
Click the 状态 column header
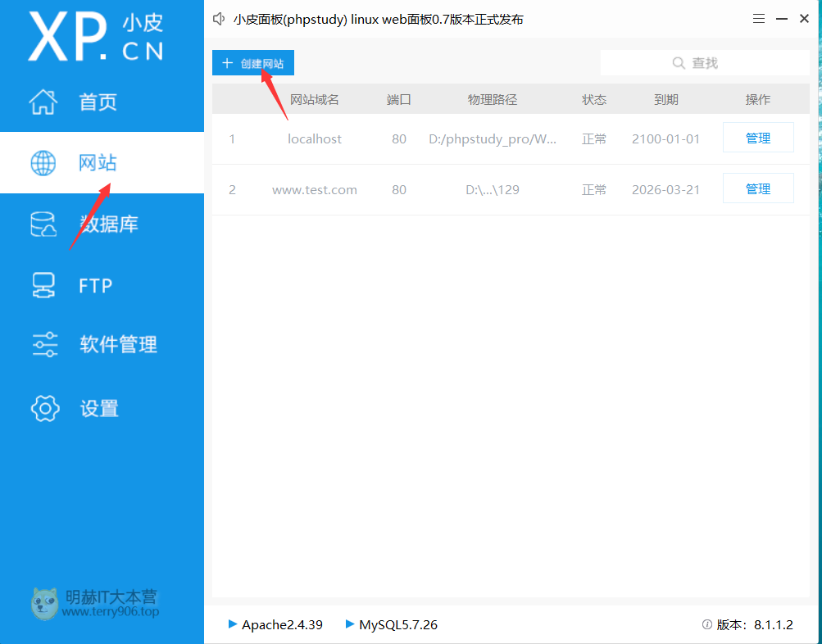[594, 100]
